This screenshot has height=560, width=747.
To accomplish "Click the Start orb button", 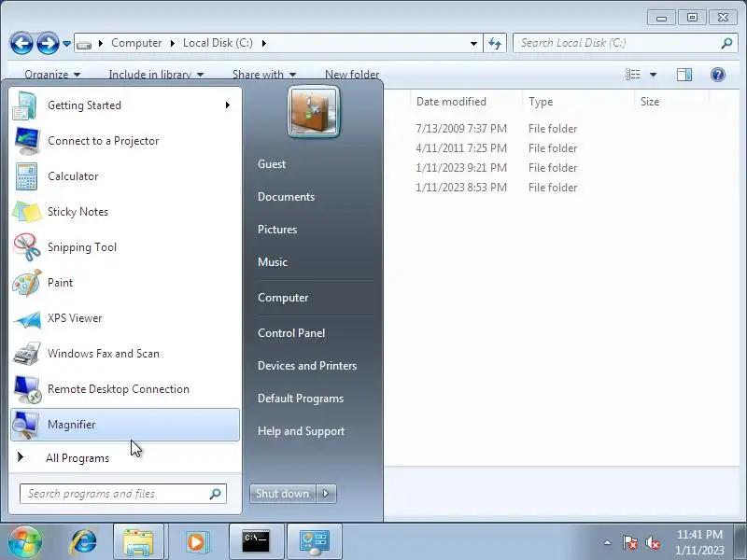I will [25, 541].
